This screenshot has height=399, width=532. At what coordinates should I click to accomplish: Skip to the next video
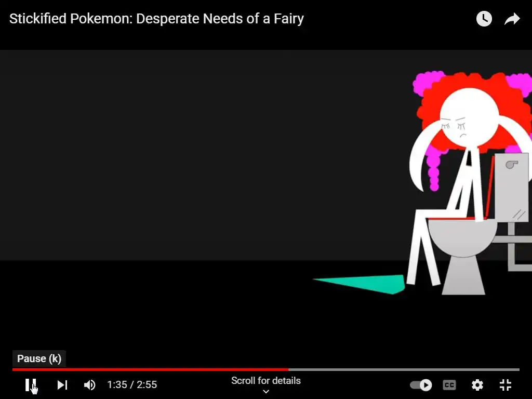(x=62, y=385)
